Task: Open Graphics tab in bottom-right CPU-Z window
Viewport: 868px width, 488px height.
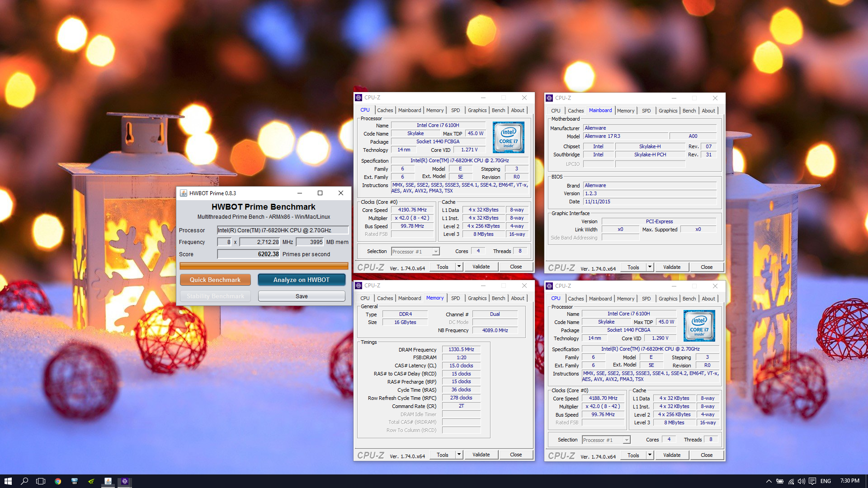Action: (668, 299)
